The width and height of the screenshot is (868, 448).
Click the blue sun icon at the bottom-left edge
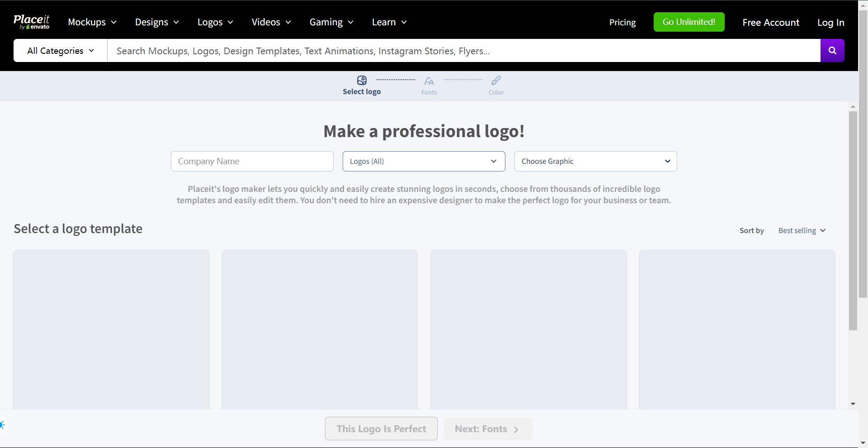(x=2, y=424)
